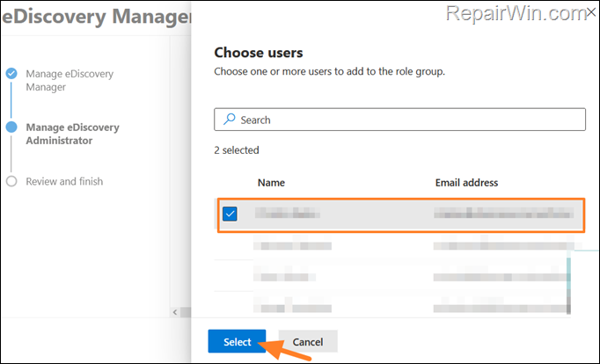This screenshot has height=364, width=600.
Task: Click the magnifying glass search icon
Action: click(230, 119)
